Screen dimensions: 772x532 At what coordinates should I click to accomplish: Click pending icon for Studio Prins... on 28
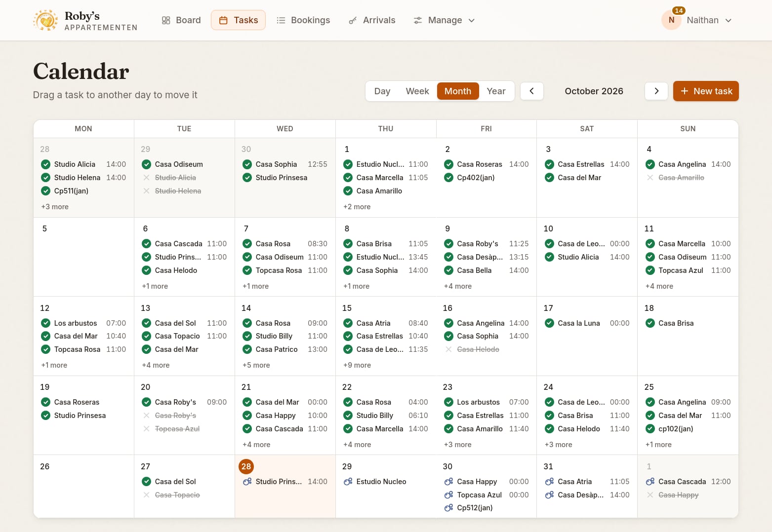(247, 482)
